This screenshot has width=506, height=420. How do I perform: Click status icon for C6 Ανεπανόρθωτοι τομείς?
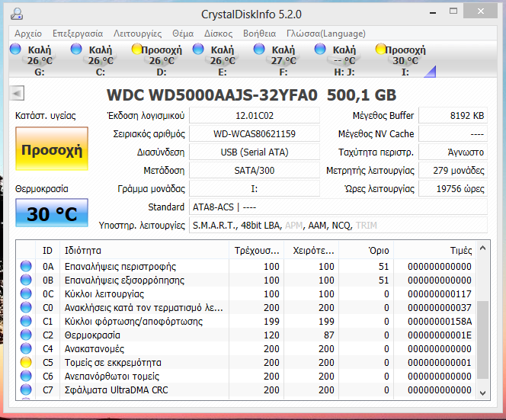coord(26,376)
